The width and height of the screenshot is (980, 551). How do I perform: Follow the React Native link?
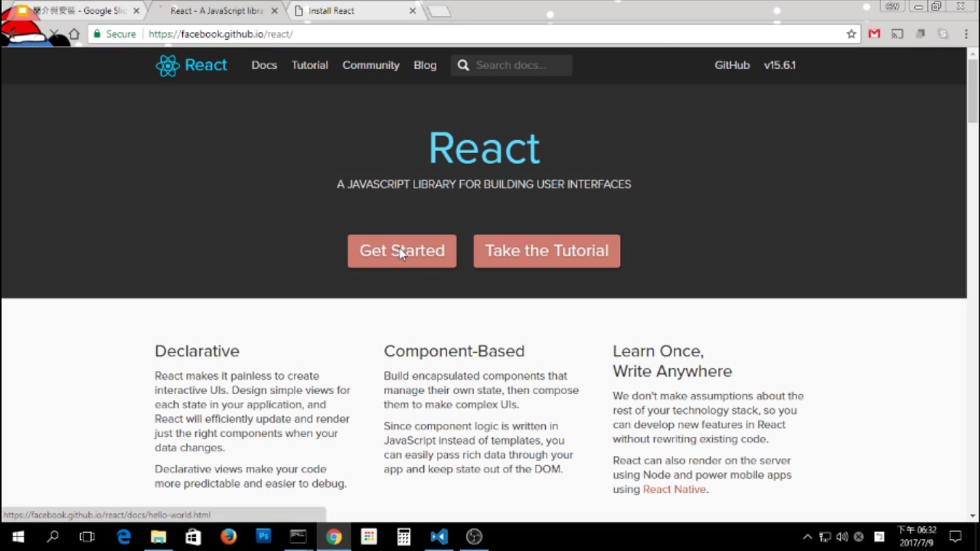pyautogui.click(x=674, y=489)
